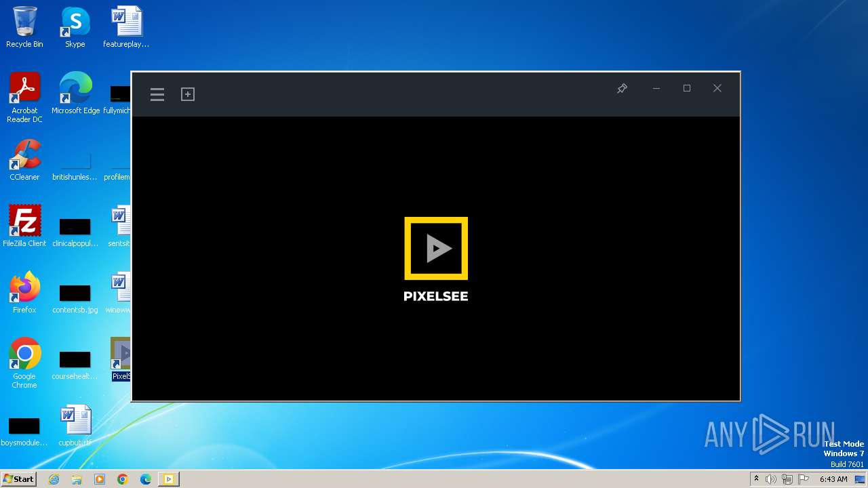The height and width of the screenshot is (488, 868).
Task: Open the Action Center flag icon
Action: pos(804,479)
